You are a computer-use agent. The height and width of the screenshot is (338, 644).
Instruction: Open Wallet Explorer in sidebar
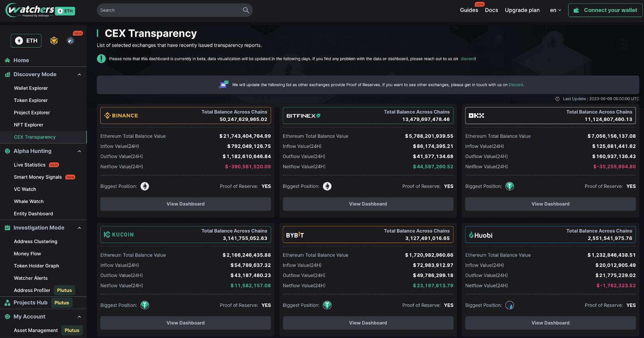coord(31,88)
